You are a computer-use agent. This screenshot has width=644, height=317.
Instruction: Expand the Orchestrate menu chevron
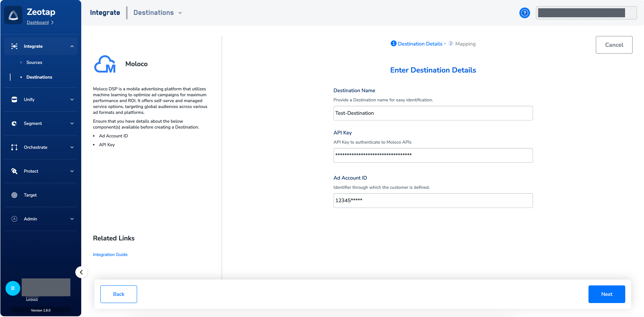tap(72, 147)
